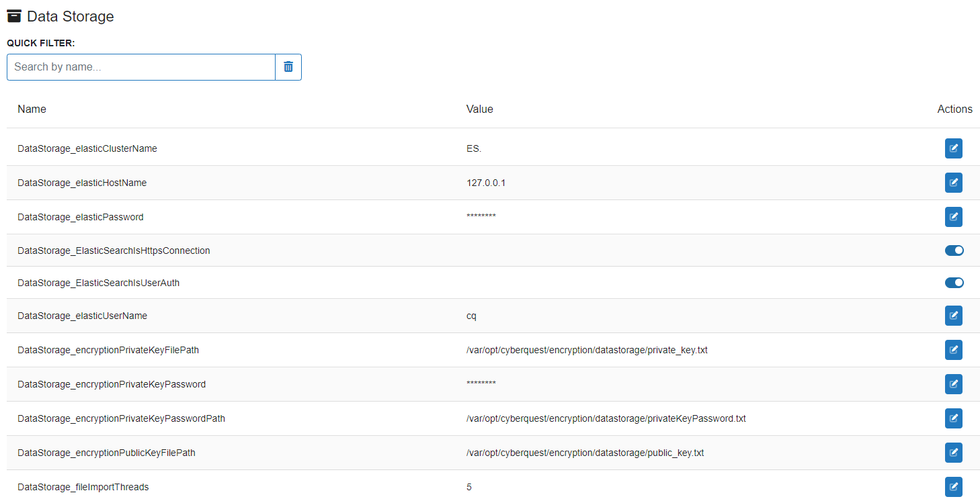Edit DataStorage_elasticUserName value

click(953, 316)
